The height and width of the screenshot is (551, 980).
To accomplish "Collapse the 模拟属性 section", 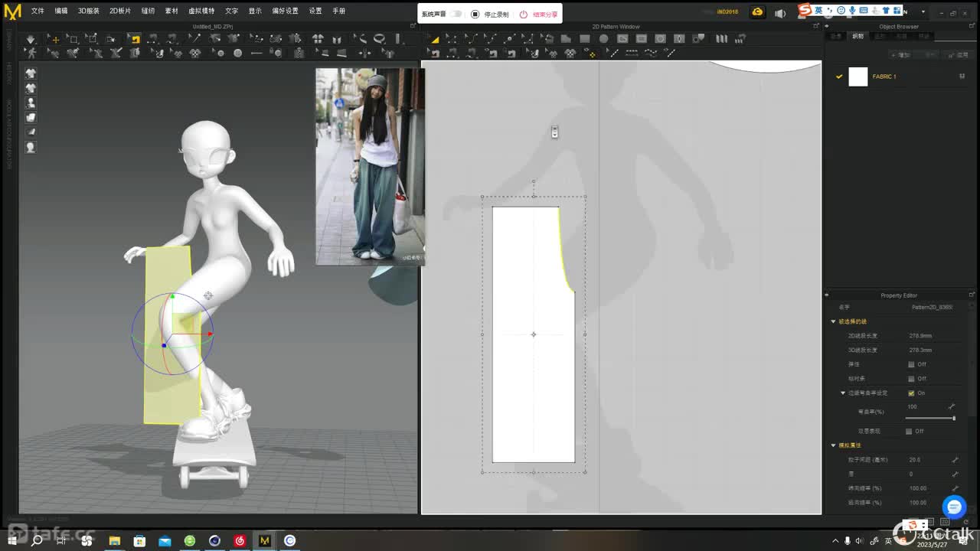I will click(x=833, y=445).
